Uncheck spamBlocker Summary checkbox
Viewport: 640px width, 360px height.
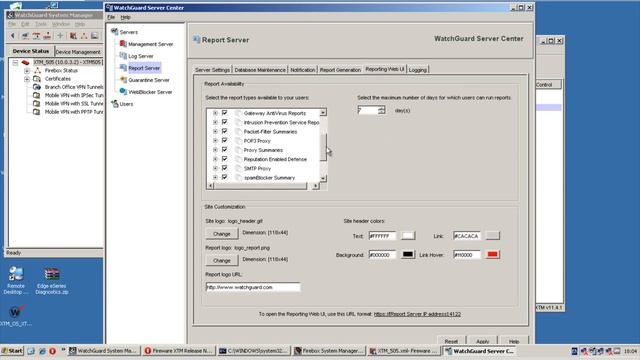click(224, 177)
